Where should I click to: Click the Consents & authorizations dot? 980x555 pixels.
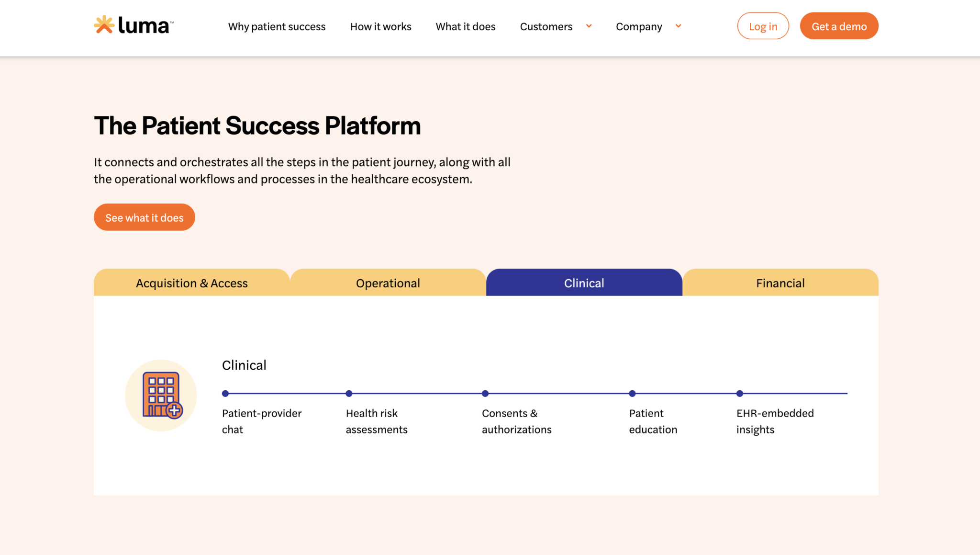485,393
